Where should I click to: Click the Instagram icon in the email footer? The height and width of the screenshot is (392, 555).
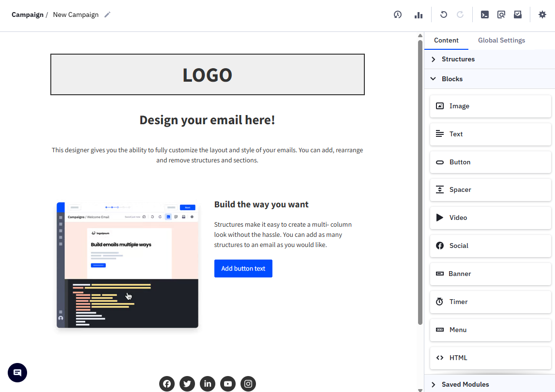click(x=248, y=383)
